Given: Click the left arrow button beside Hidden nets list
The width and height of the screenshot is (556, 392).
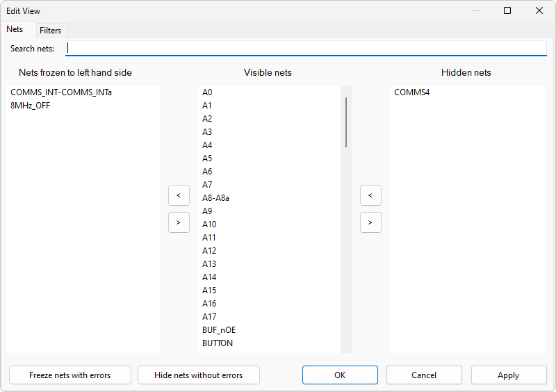Looking at the screenshot, I should [x=370, y=195].
